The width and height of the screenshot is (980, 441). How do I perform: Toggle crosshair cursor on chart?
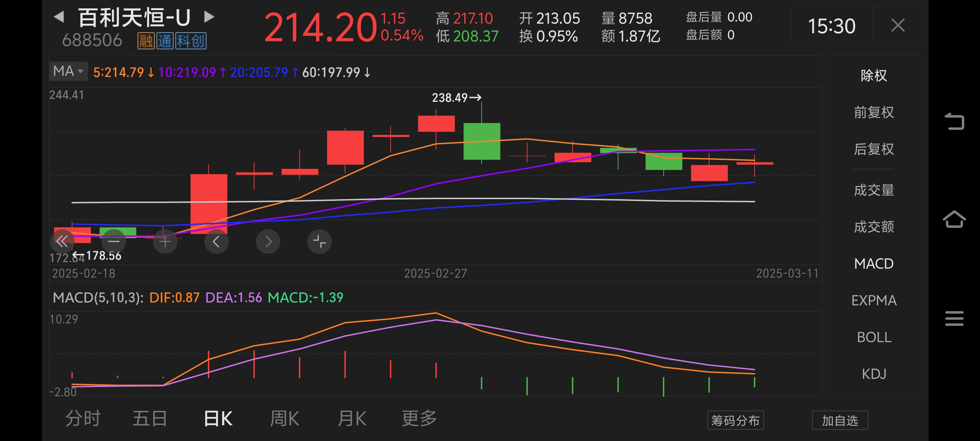(319, 241)
